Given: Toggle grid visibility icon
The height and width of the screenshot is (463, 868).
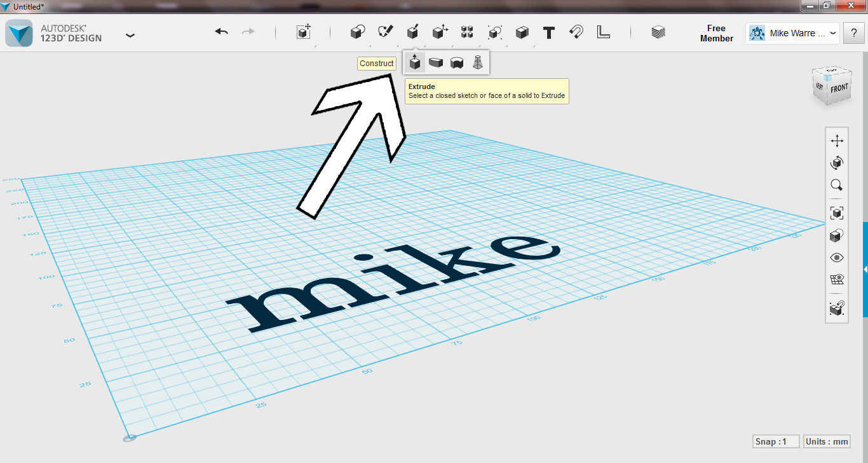Looking at the screenshot, I should (837, 280).
